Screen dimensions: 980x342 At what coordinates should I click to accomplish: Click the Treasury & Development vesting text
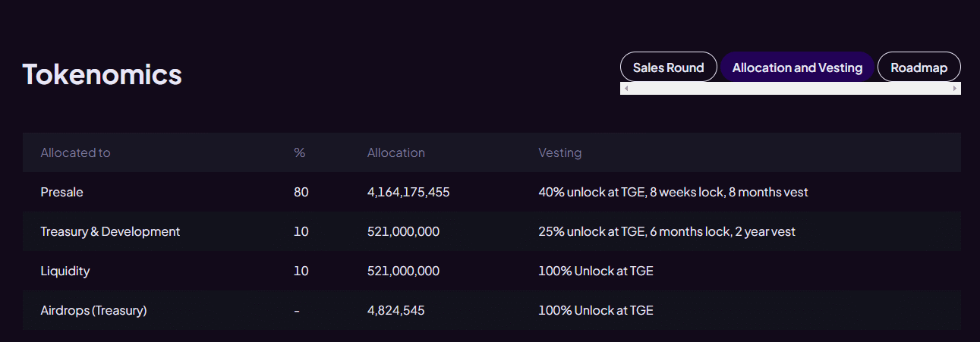[x=666, y=232]
